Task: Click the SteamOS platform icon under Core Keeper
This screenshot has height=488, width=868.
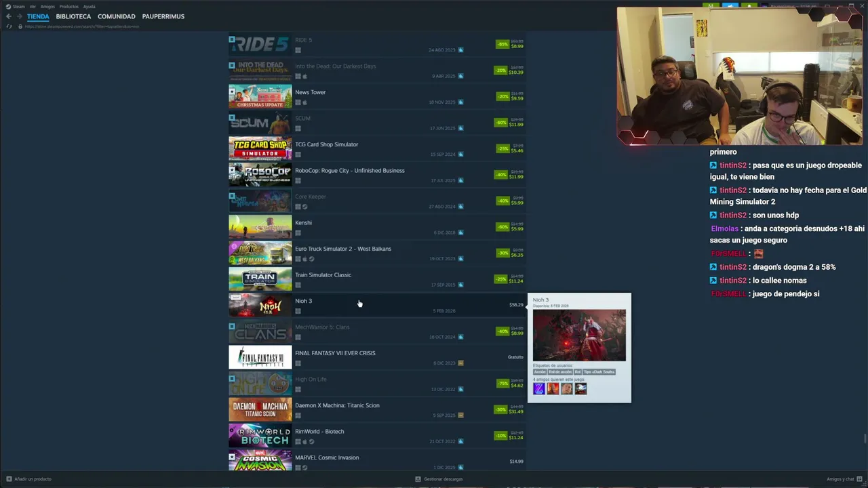Action: (304, 207)
